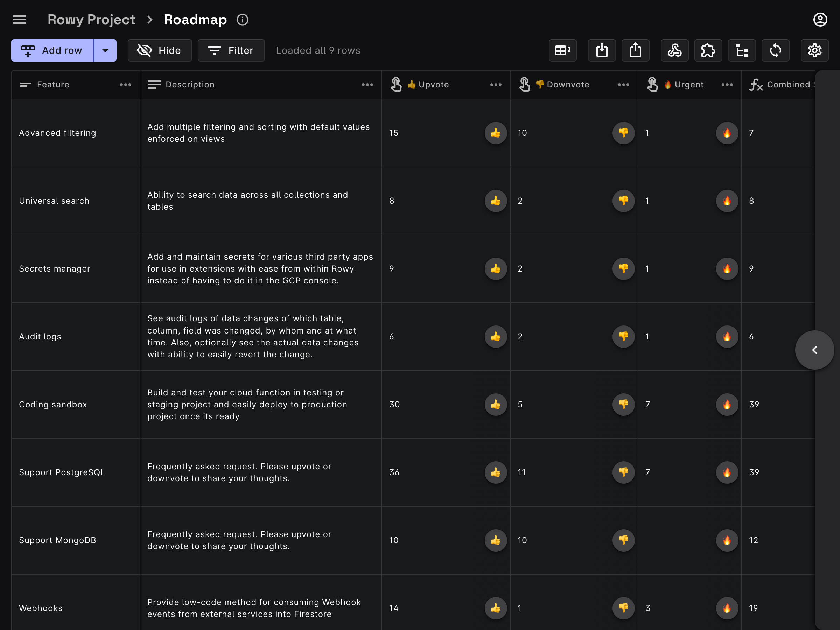This screenshot has width=840, height=630.
Task: Collapse the right side panel chevron
Action: [x=814, y=350]
